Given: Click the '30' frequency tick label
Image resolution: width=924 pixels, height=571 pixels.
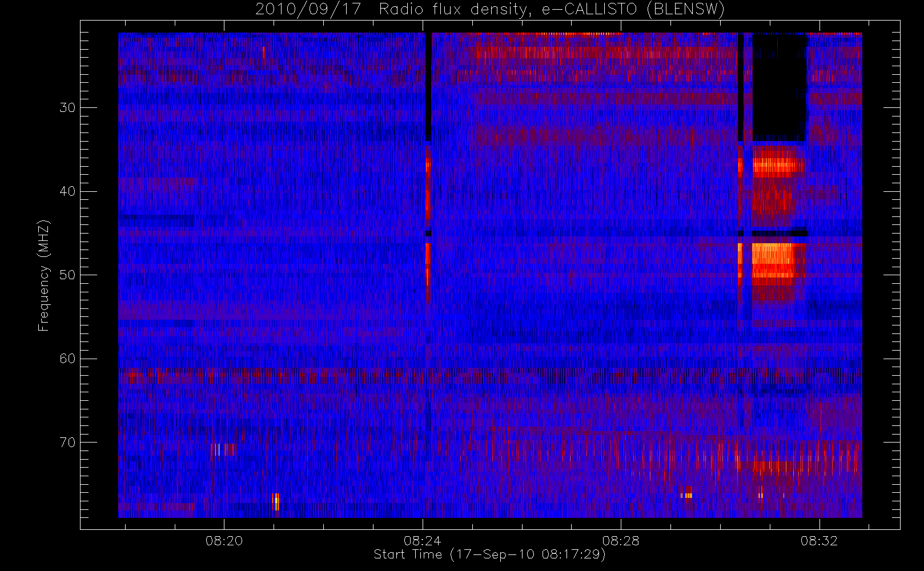Looking at the screenshot, I should pyautogui.click(x=67, y=108).
